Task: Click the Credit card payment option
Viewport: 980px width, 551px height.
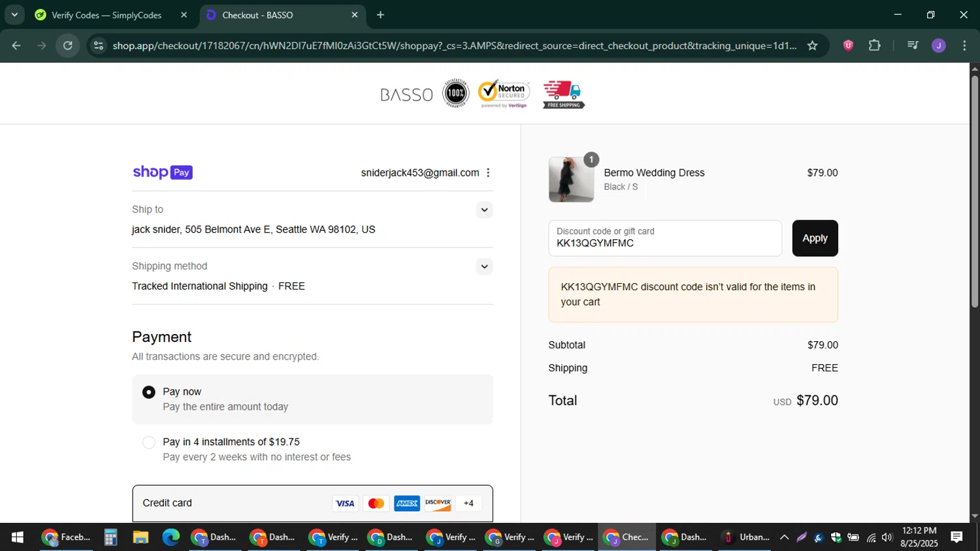Action: [312, 503]
